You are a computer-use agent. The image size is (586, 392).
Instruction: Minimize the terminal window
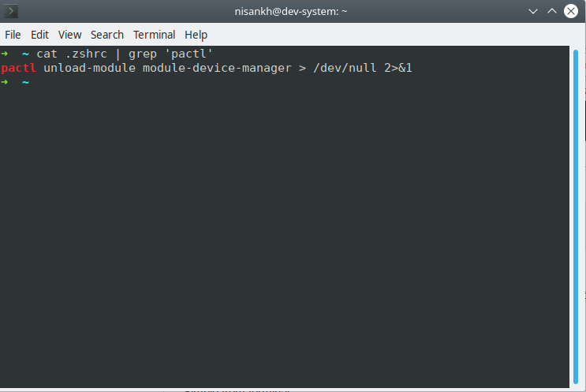pyautogui.click(x=532, y=12)
